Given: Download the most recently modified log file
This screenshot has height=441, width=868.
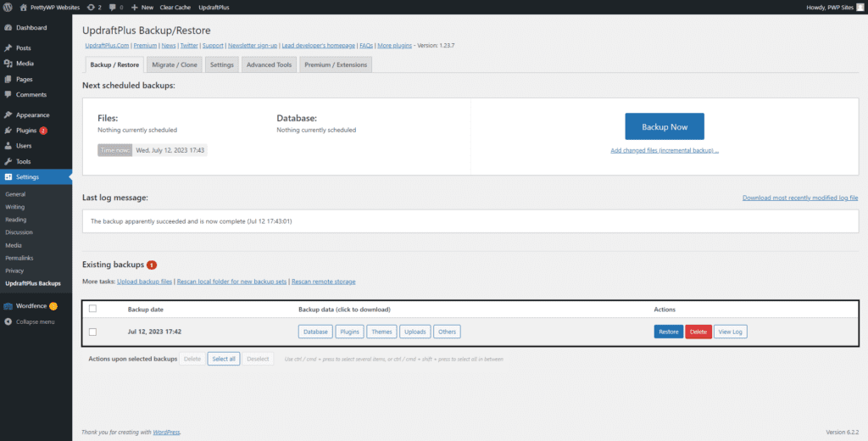Looking at the screenshot, I should 800,198.
